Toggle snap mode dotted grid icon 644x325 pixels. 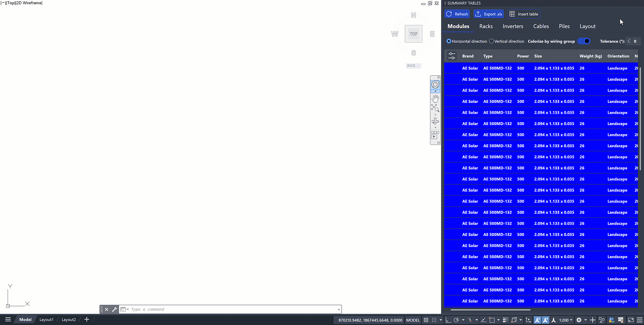point(434,320)
